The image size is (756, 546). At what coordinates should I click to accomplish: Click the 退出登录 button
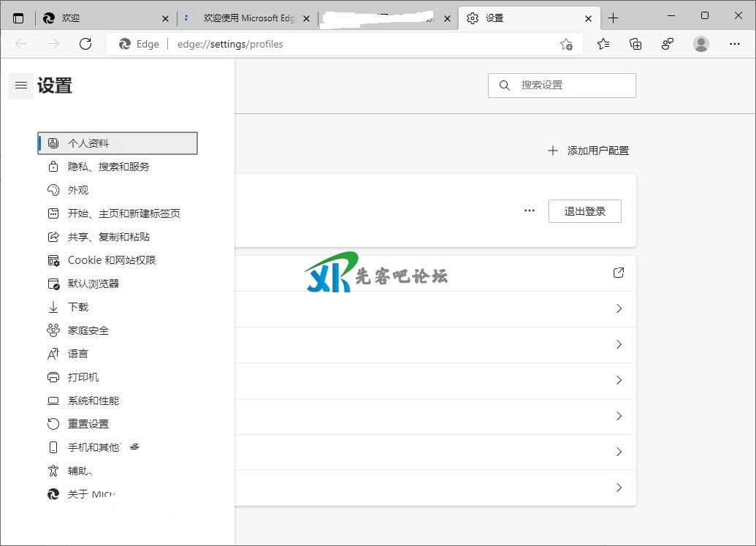click(584, 211)
